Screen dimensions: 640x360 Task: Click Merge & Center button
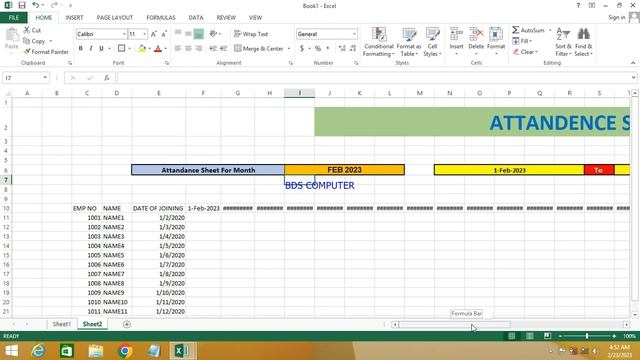[x=259, y=49]
